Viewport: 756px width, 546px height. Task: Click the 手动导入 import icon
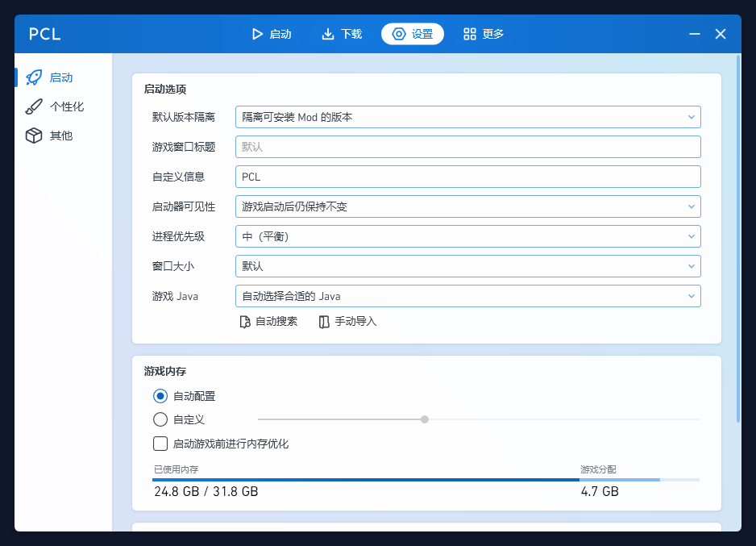(324, 322)
